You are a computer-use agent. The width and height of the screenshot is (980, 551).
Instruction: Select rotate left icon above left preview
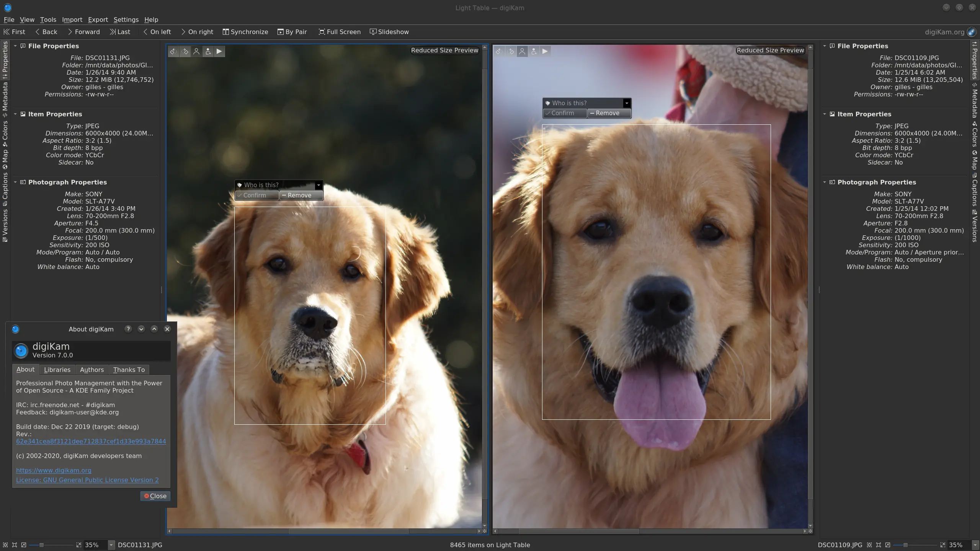click(173, 51)
